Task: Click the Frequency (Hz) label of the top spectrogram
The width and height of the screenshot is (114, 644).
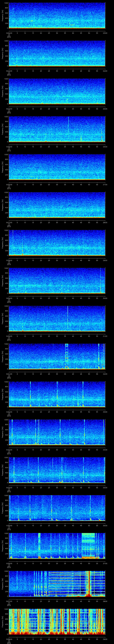Action: coord(3,16)
